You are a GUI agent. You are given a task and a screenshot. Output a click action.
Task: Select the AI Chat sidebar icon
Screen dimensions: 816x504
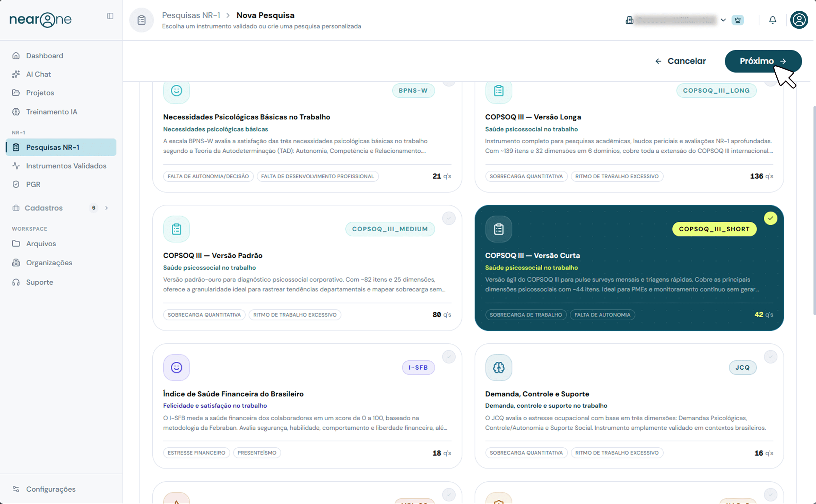click(x=16, y=74)
